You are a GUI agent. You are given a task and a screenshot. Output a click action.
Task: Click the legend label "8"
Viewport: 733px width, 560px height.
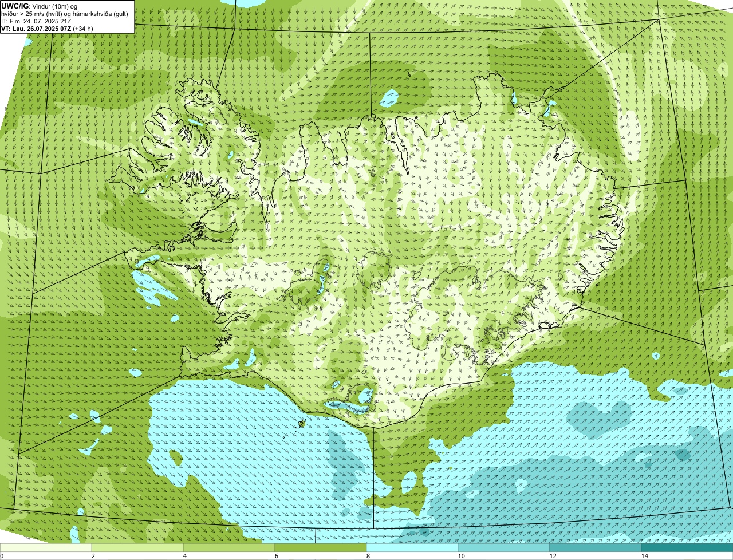click(x=368, y=556)
